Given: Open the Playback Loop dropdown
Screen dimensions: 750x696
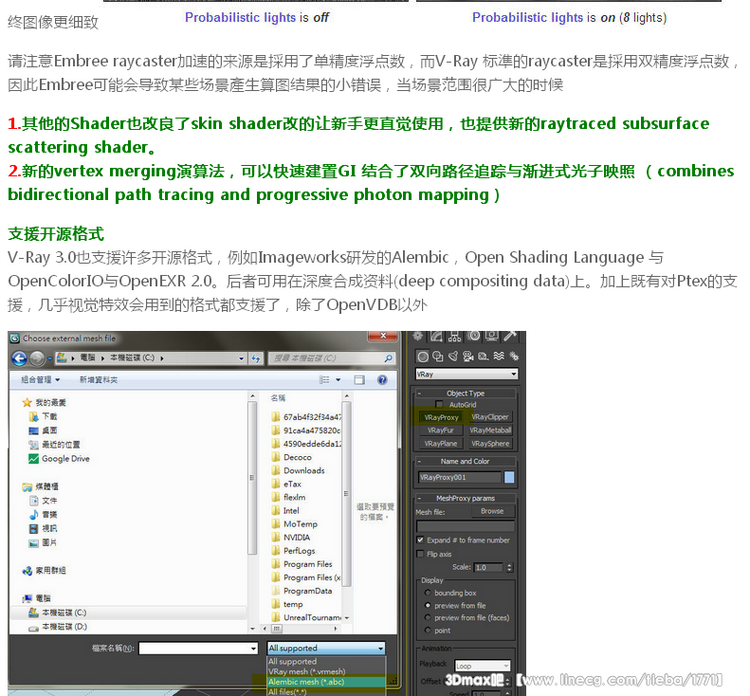Looking at the screenshot, I should point(482,665).
